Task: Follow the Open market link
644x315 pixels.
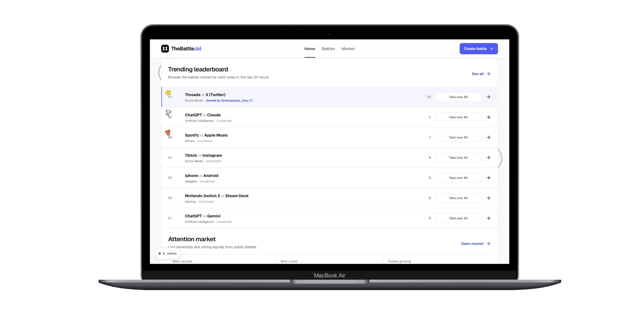Action: click(476, 244)
